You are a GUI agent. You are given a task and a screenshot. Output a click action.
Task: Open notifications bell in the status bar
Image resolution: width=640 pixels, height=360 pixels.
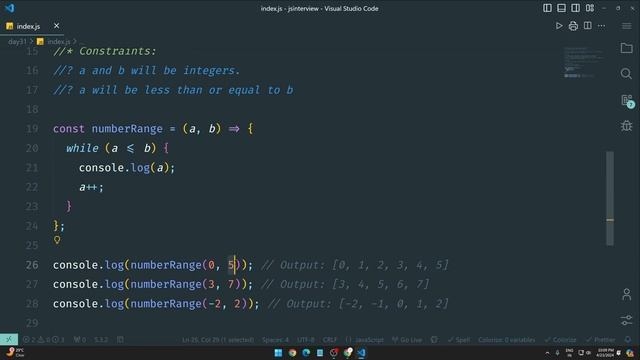pos(628,340)
